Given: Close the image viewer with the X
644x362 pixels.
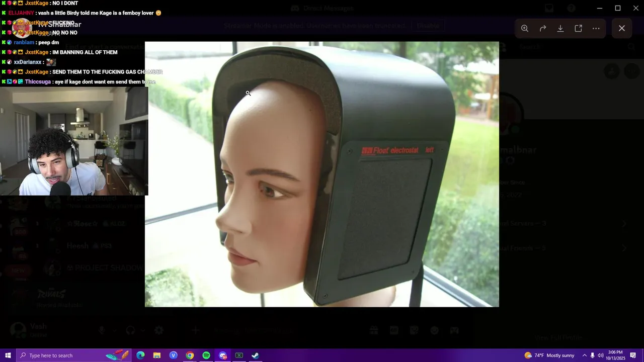Looking at the screenshot, I should click(x=622, y=29).
